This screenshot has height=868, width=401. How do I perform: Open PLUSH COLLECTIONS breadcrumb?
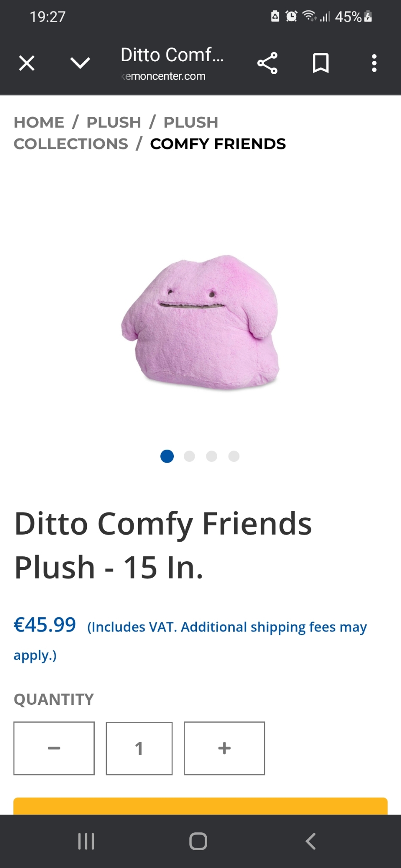point(116,133)
